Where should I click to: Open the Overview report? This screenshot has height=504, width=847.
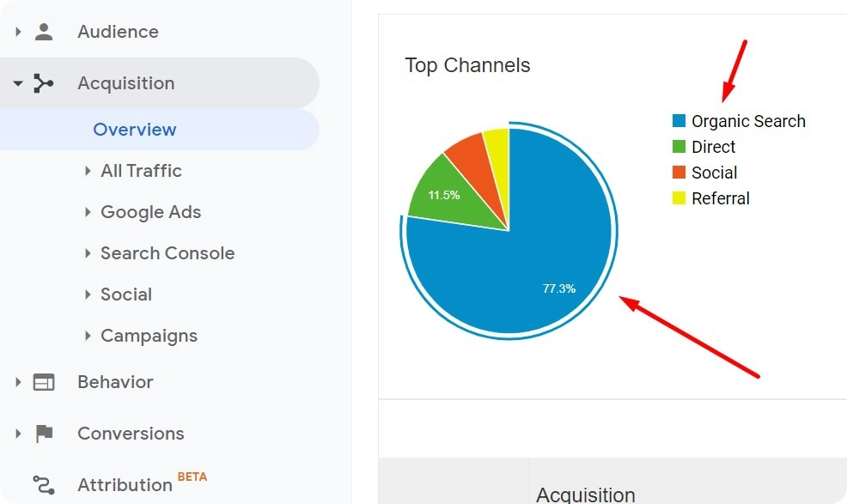click(135, 129)
